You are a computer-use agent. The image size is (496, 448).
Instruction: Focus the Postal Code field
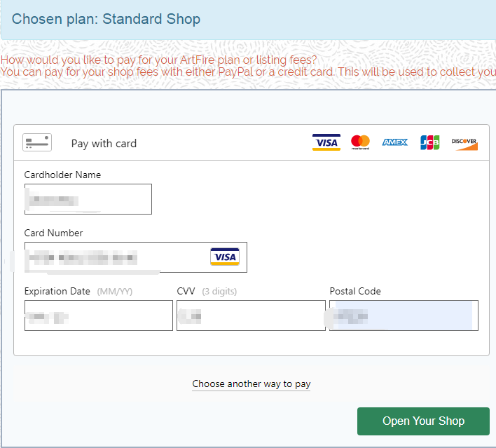pyautogui.click(x=404, y=315)
